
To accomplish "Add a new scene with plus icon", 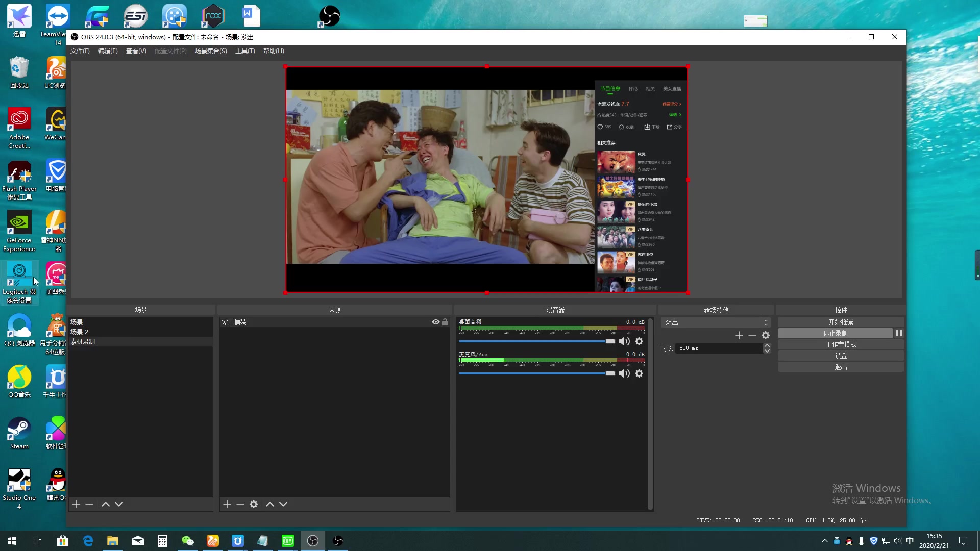I will click(76, 504).
